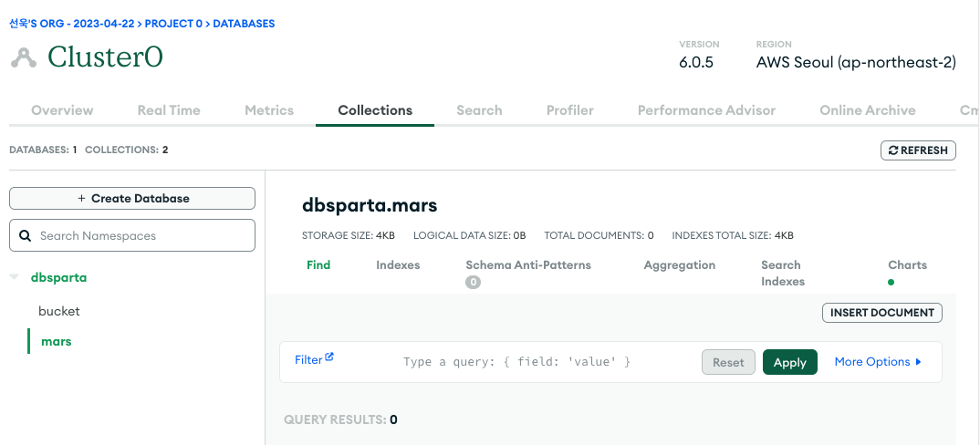Image resolution: width=980 pixels, height=445 pixels.
Task: Open the Overview tab
Action: coord(62,110)
